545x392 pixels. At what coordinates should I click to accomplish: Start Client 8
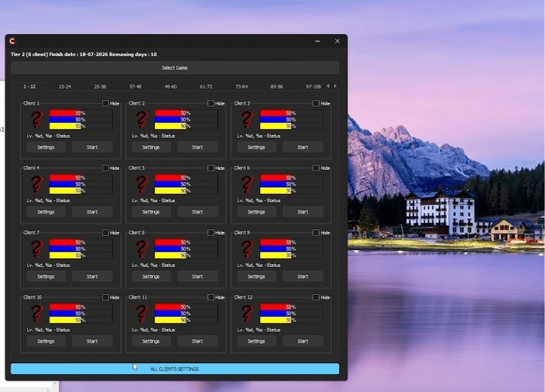click(197, 276)
